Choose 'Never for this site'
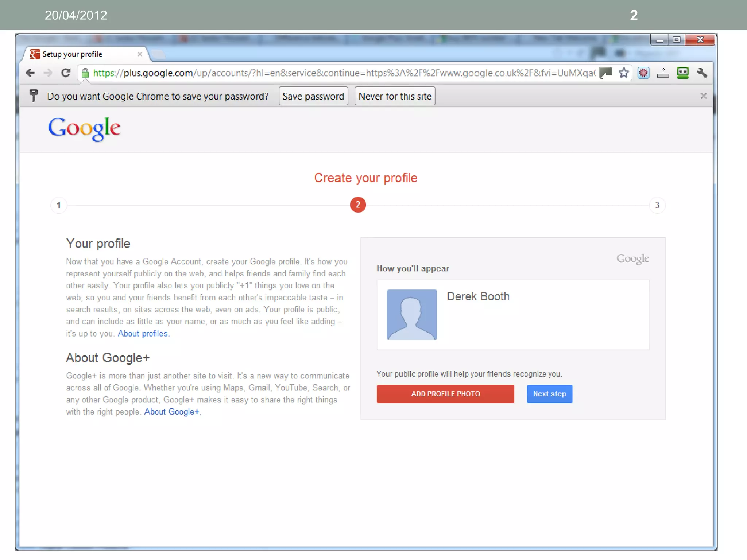Screen dimensions: 747x560 395,96
